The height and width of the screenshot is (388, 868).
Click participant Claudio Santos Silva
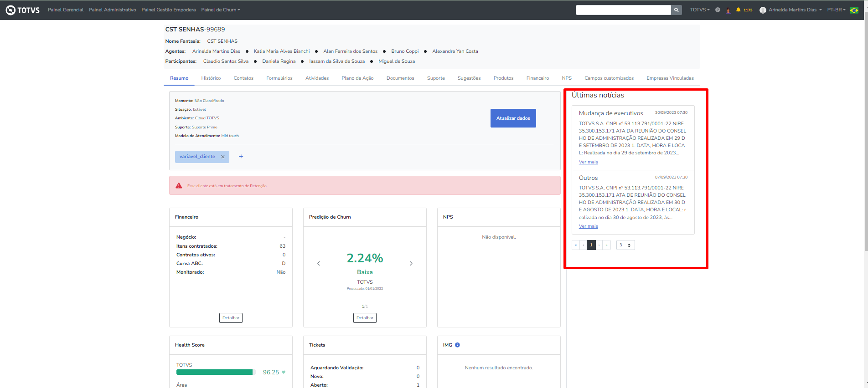226,61
